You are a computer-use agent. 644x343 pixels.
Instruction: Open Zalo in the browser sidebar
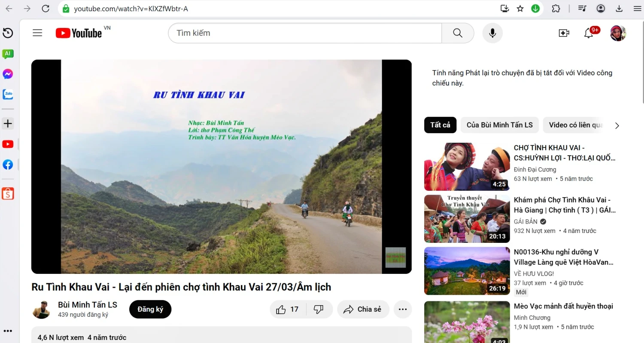[8, 94]
